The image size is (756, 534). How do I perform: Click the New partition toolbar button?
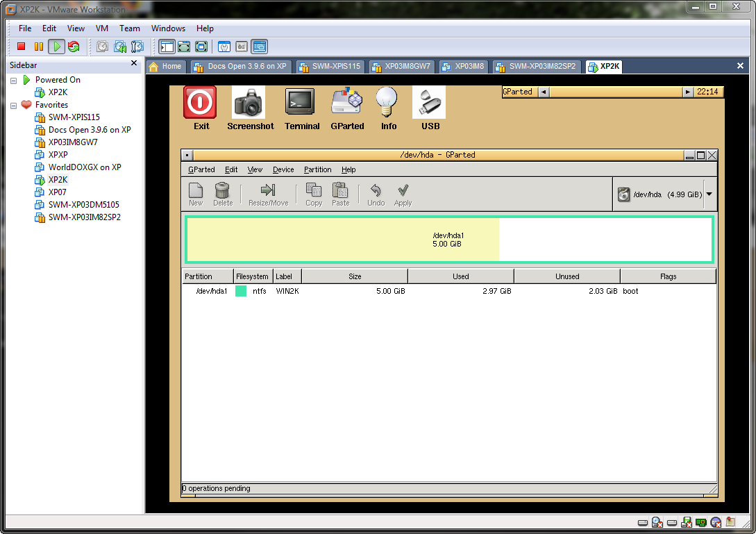[x=196, y=194]
